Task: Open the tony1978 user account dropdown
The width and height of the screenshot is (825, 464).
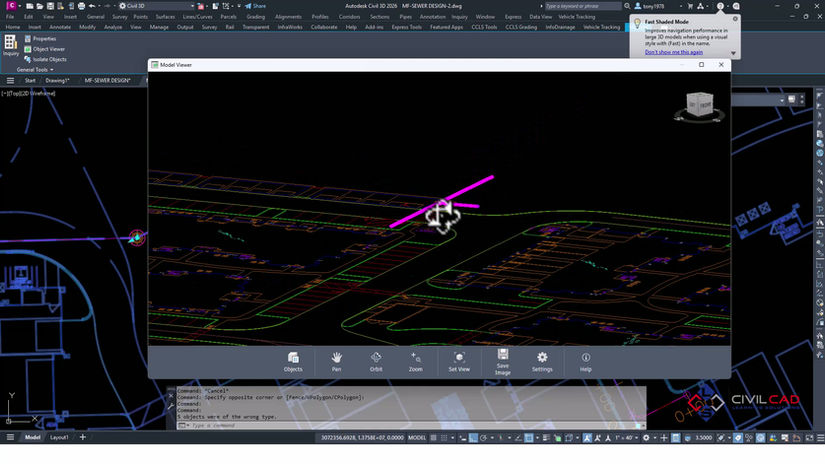Action: tap(657, 6)
